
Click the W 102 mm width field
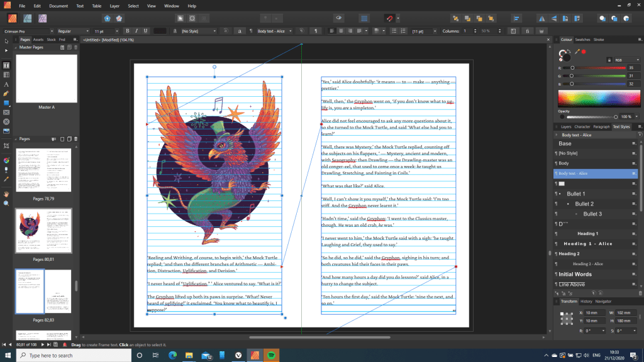click(625, 313)
